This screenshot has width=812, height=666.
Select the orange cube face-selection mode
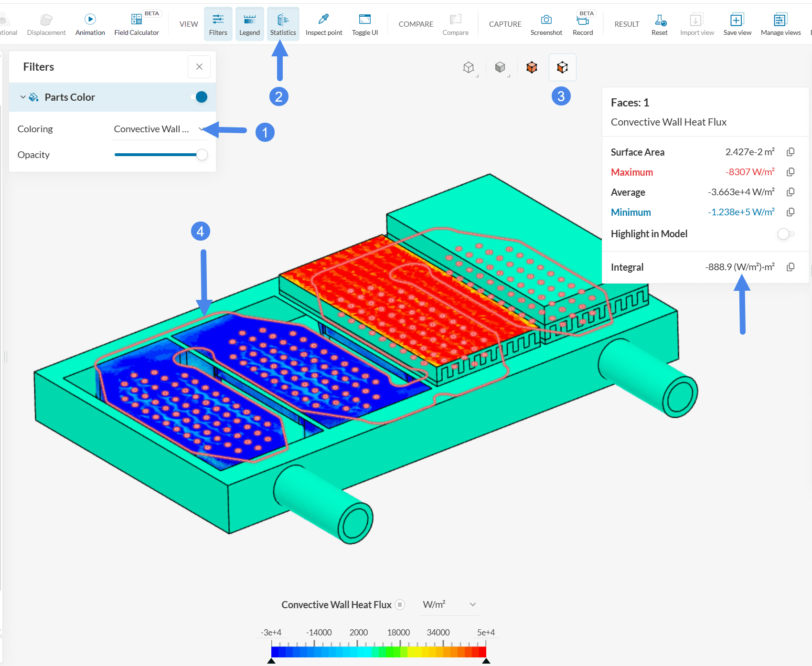(532, 67)
